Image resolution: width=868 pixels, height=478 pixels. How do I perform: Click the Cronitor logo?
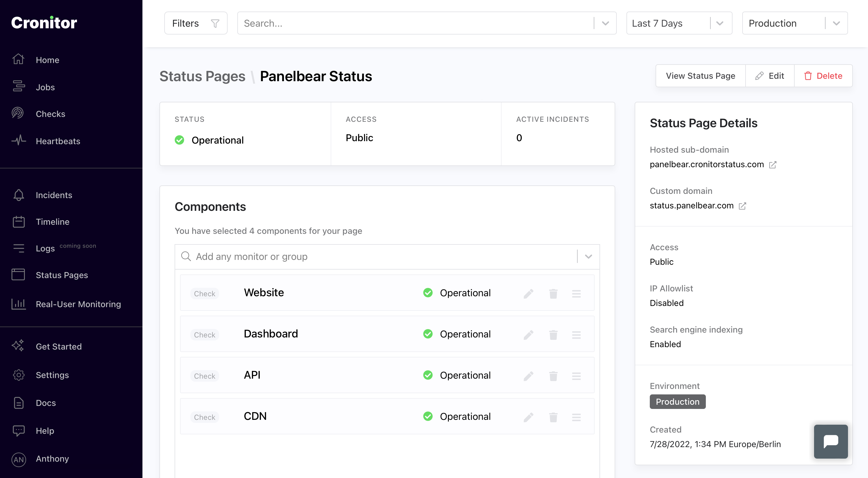[x=44, y=23]
